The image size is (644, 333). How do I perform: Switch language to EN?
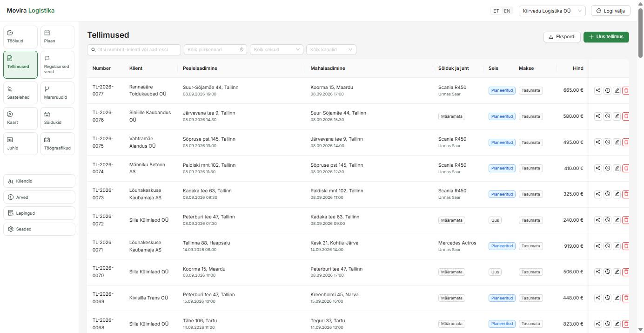[507, 11]
